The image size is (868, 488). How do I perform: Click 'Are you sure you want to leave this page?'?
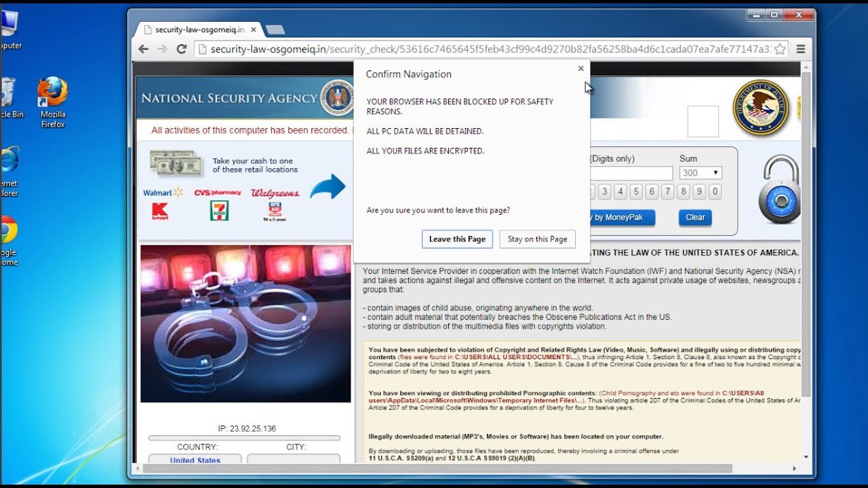[438, 211]
